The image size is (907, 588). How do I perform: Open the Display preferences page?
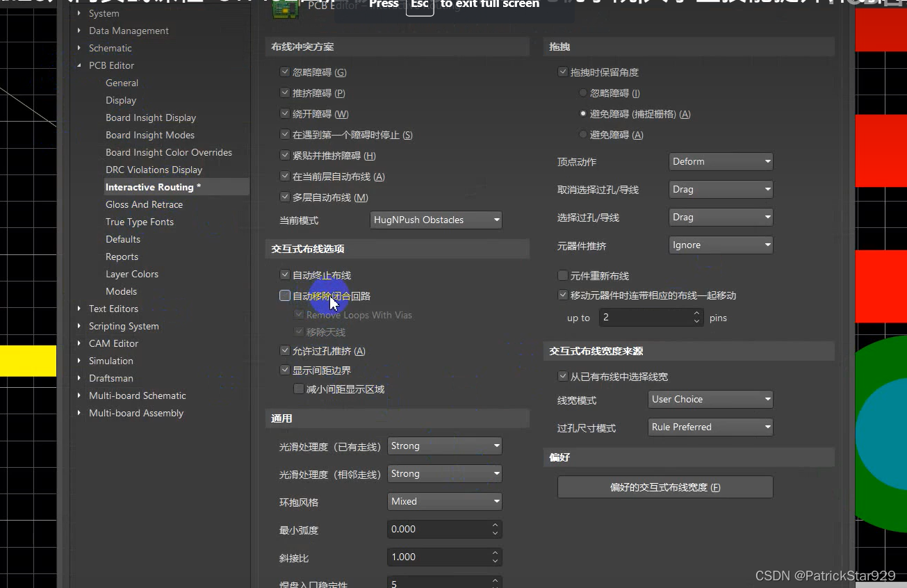(x=121, y=100)
